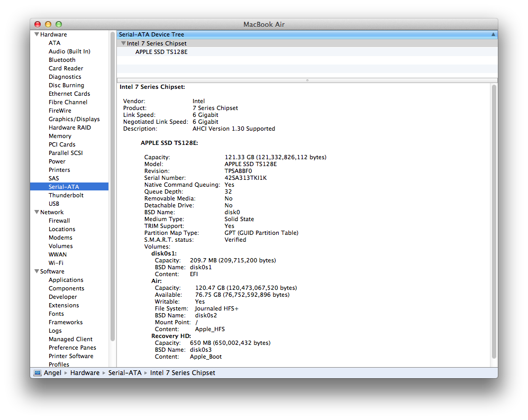Select Fonts in sidebar
This screenshot has height=420, width=528.
56,314
